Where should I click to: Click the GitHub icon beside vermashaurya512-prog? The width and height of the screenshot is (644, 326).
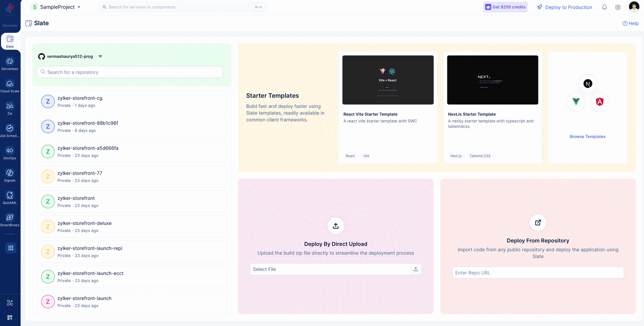42,56
